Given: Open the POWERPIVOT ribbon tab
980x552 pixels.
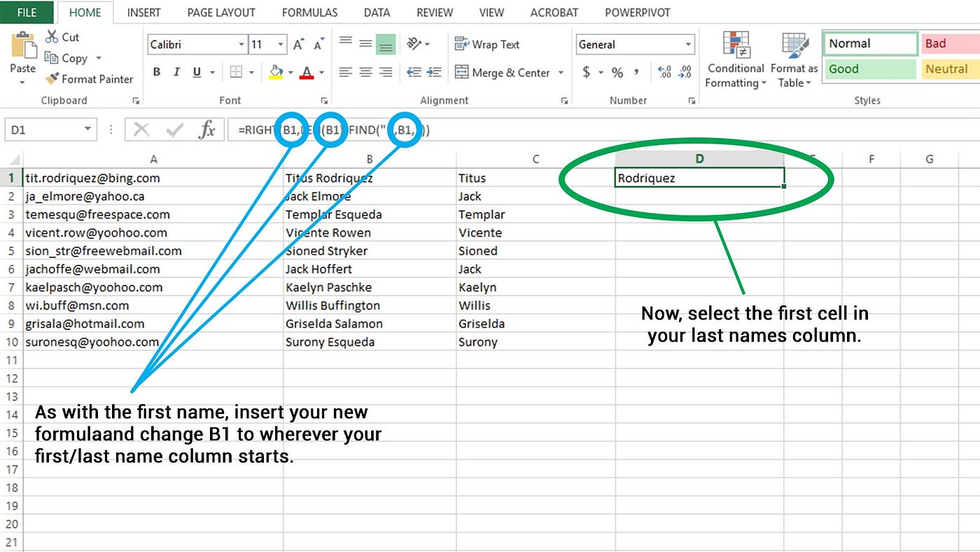Looking at the screenshot, I should (637, 12).
